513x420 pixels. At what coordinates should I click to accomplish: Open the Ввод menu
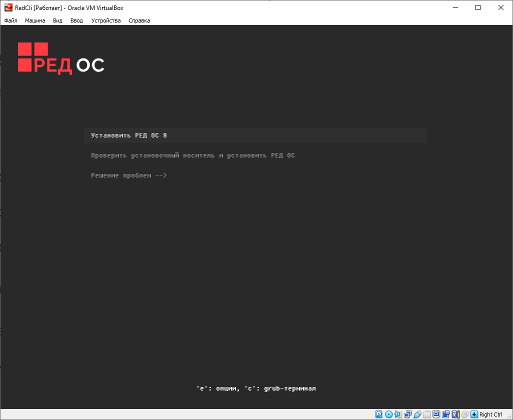[x=76, y=20]
